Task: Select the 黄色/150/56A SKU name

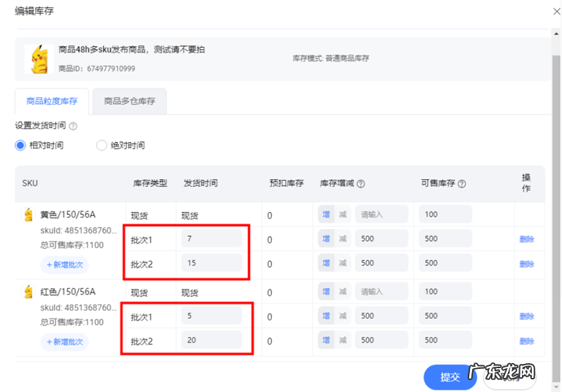Action: click(67, 215)
